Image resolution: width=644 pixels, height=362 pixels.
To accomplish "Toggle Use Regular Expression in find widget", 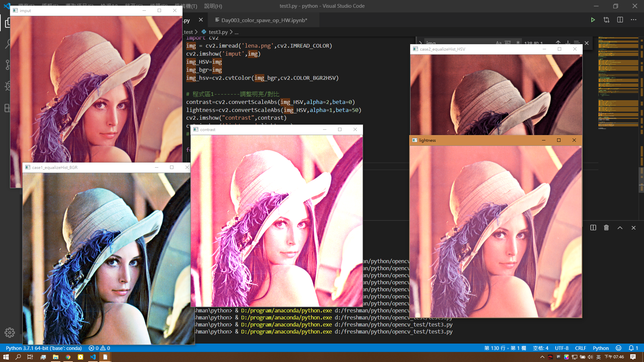I will (x=518, y=43).
